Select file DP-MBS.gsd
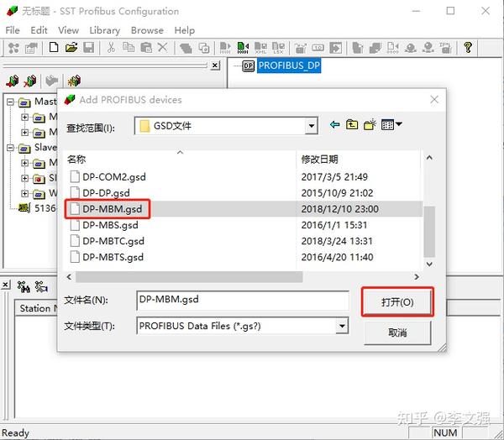Screen dimensions: 504x440 104,225
